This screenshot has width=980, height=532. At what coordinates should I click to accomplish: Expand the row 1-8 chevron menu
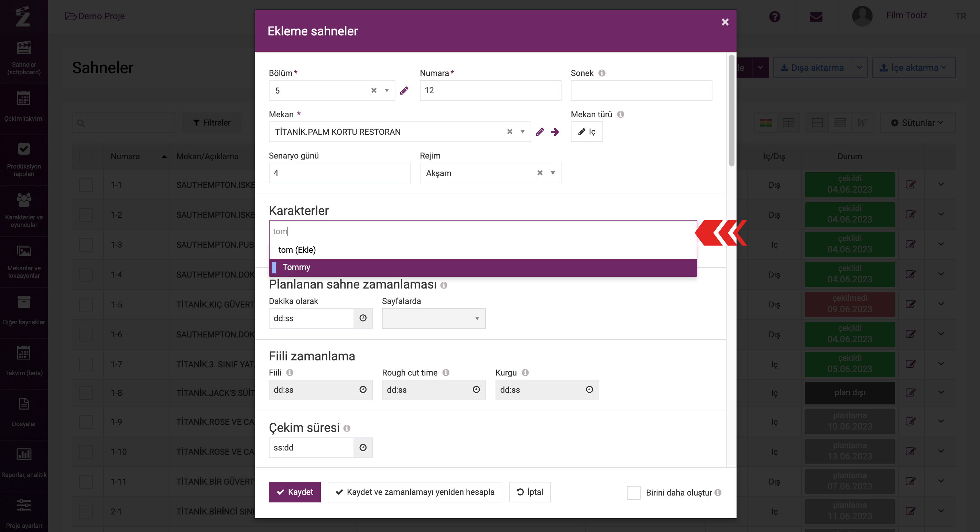[941, 393]
